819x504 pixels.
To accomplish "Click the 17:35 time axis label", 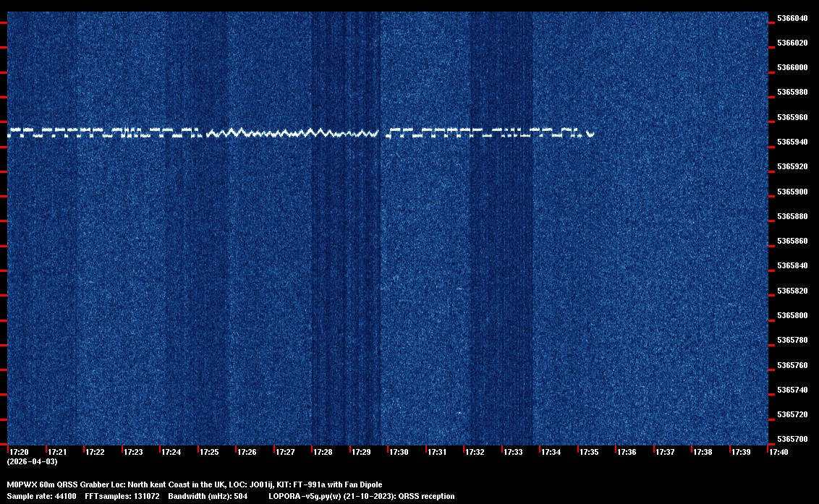I will pyautogui.click(x=589, y=452).
